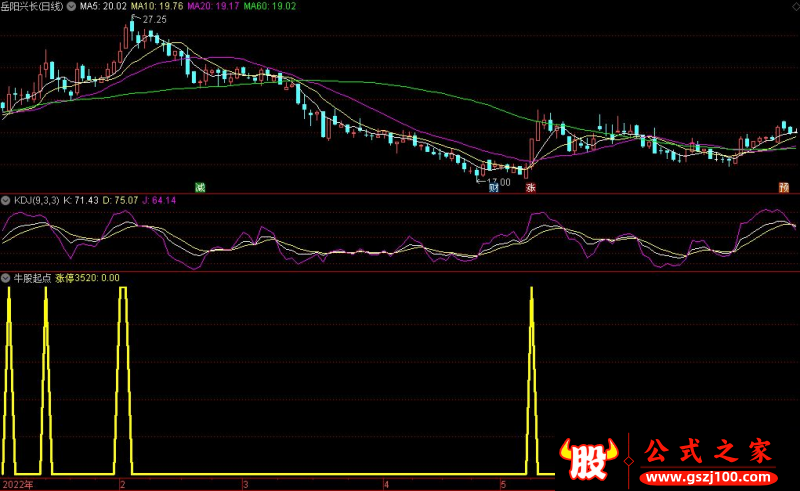Click the 2022年 timeline label
The image size is (800, 491).
[x=18, y=484]
